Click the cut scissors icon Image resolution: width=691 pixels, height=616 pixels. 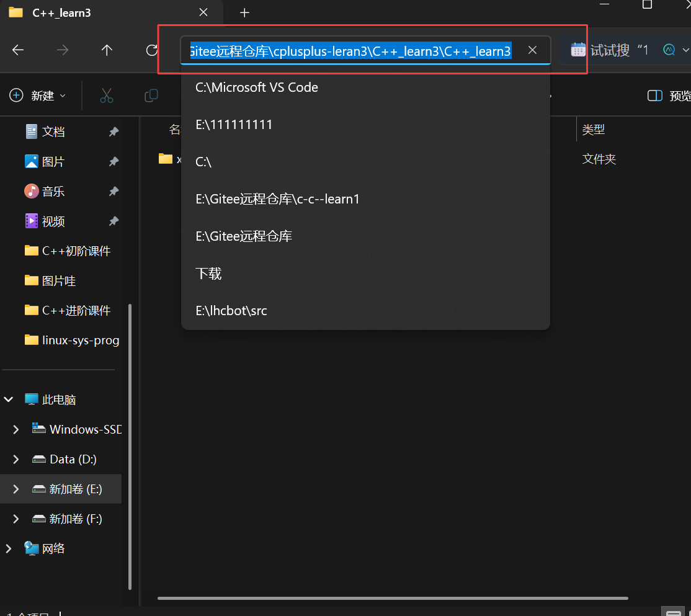(x=107, y=95)
